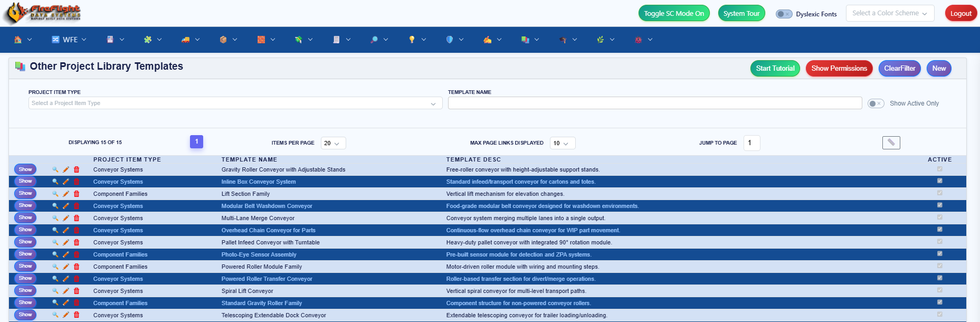Toggle Active checkbox for Photo-Eye Sensor Assembly
The height and width of the screenshot is (322, 980).
(939, 253)
